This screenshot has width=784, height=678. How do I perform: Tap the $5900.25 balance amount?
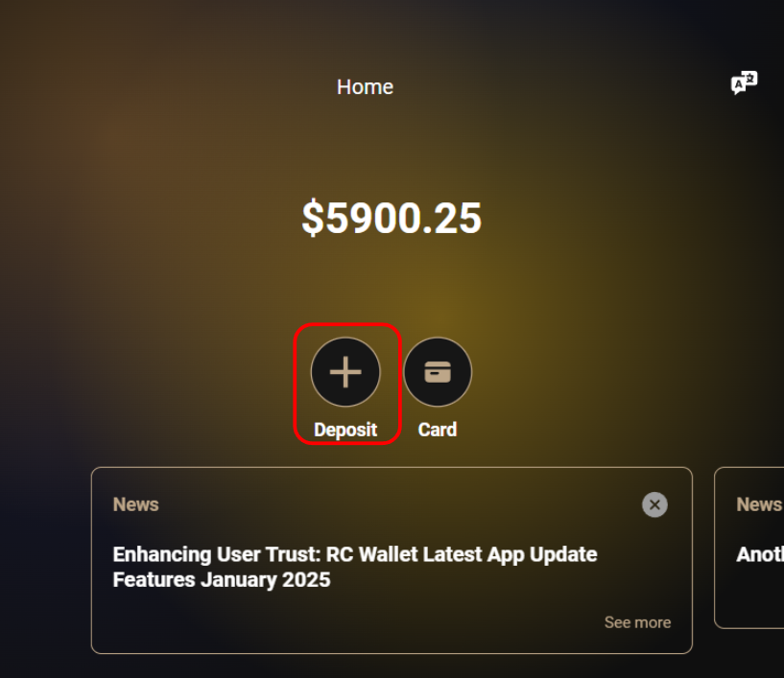(392, 218)
